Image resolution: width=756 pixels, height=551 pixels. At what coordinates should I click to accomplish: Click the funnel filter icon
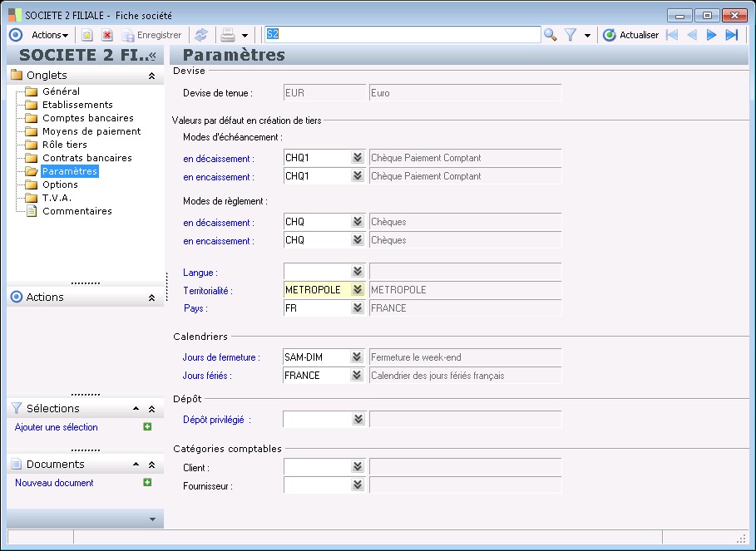[x=571, y=35]
